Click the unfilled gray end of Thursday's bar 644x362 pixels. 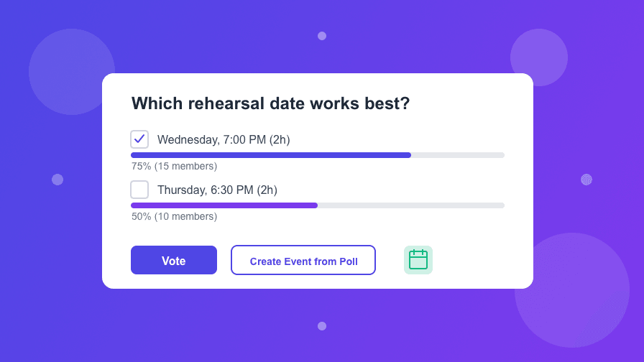pos(410,205)
